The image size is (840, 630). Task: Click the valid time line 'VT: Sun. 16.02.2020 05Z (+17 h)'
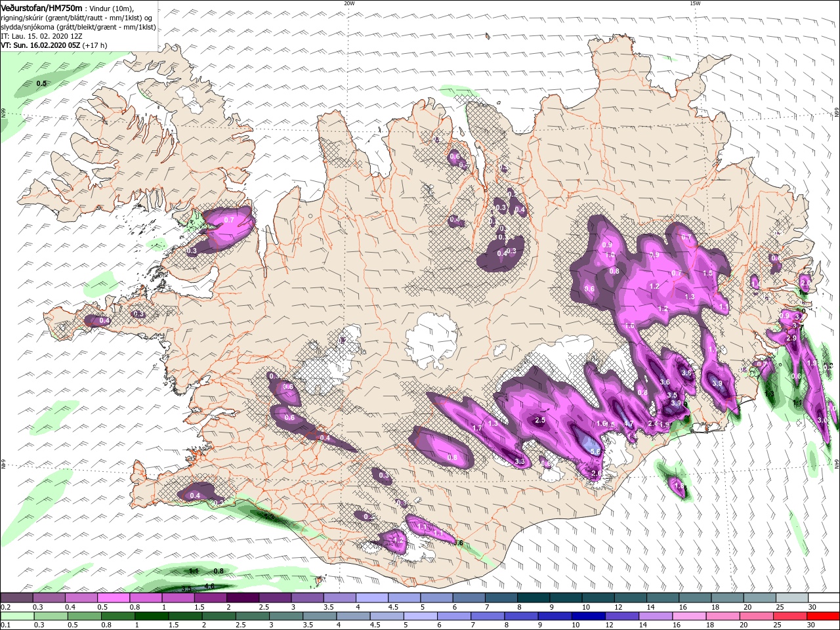pyautogui.click(x=54, y=45)
